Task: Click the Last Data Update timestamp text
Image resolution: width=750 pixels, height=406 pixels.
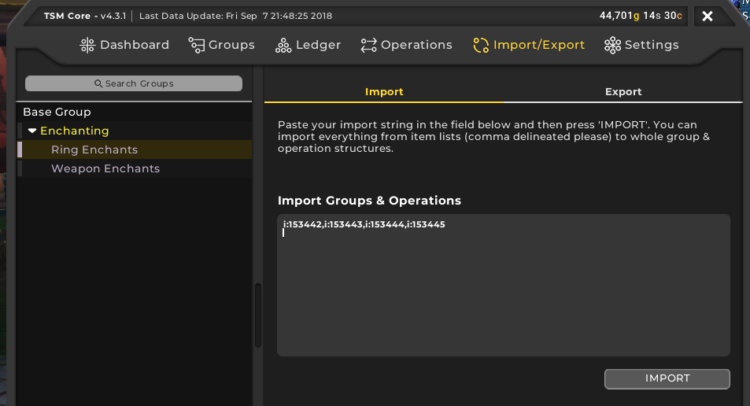Action: pyautogui.click(x=235, y=16)
